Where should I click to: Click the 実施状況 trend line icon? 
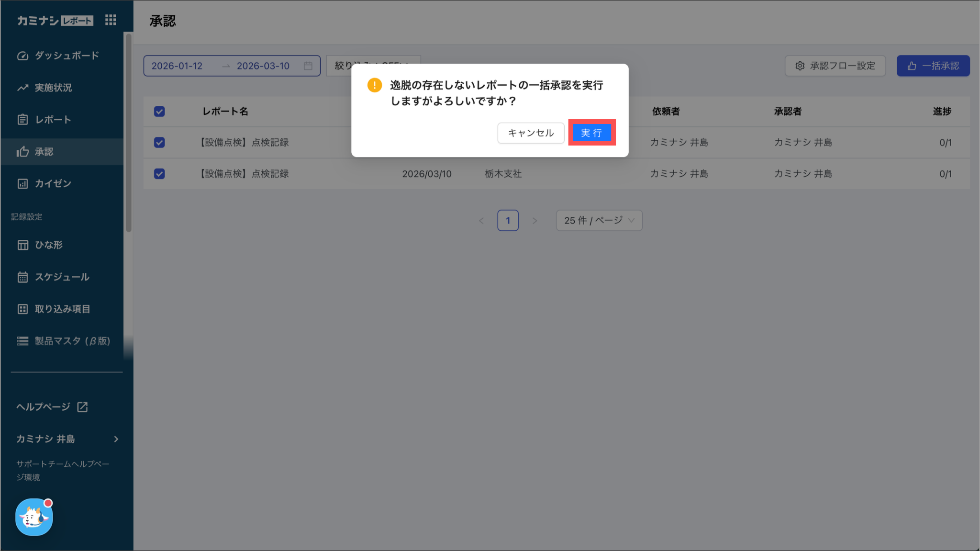tap(22, 88)
